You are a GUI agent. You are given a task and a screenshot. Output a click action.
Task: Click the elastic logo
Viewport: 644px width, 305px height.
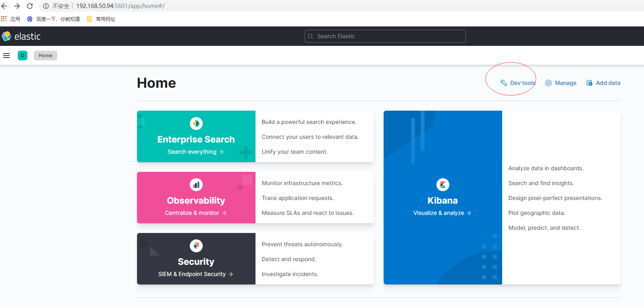point(21,36)
